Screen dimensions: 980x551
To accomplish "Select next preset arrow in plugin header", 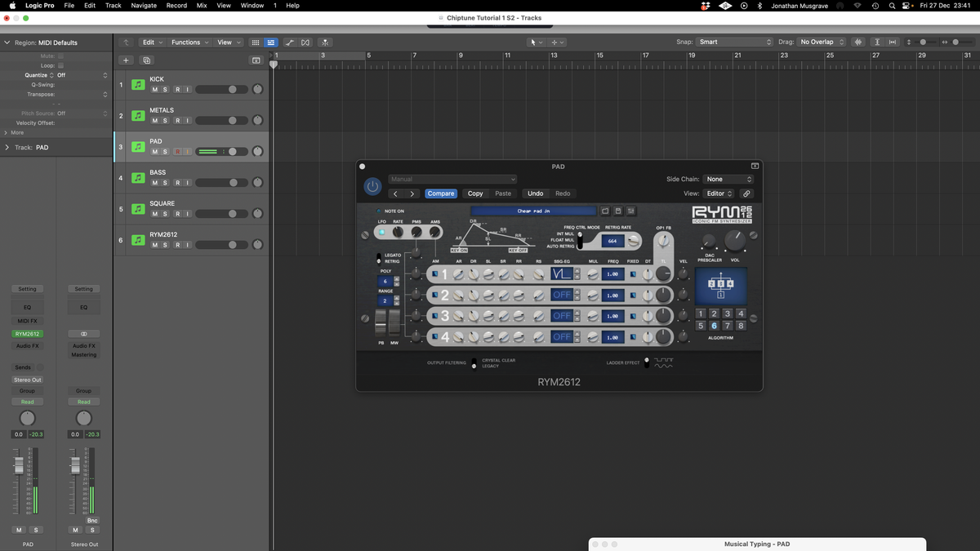I will point(412,193).
